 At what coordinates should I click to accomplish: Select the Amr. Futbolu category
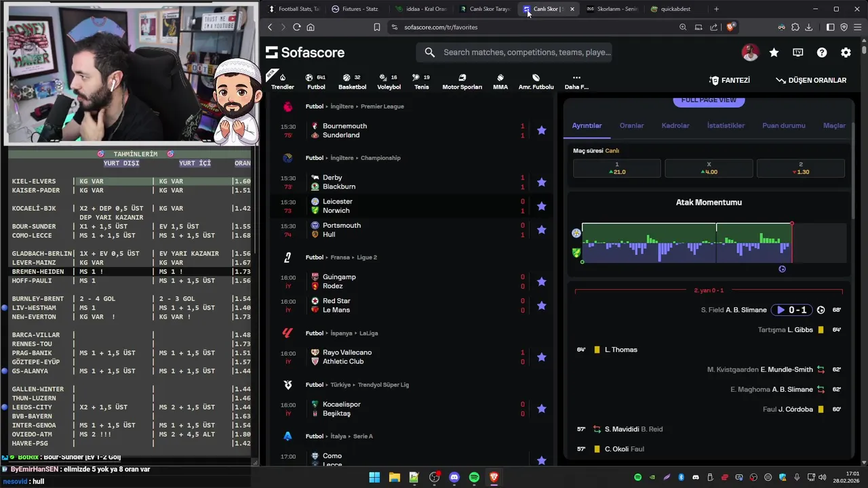[x=536, y=81]
